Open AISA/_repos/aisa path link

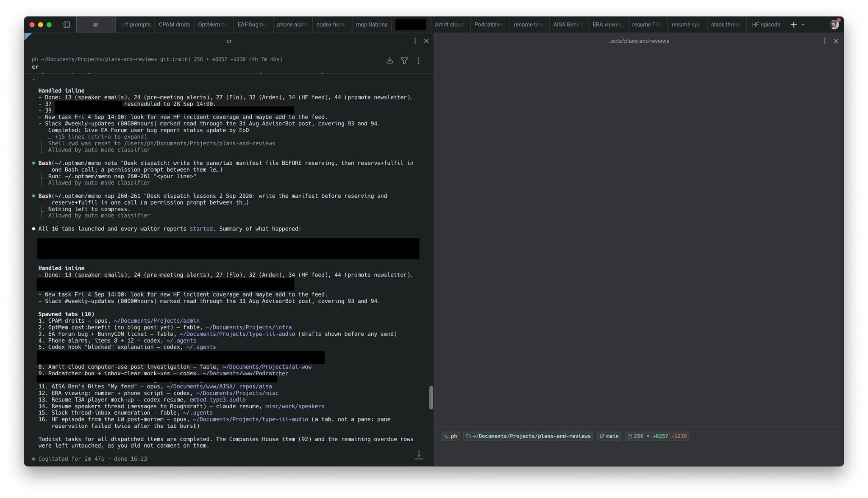click(219, 387)
